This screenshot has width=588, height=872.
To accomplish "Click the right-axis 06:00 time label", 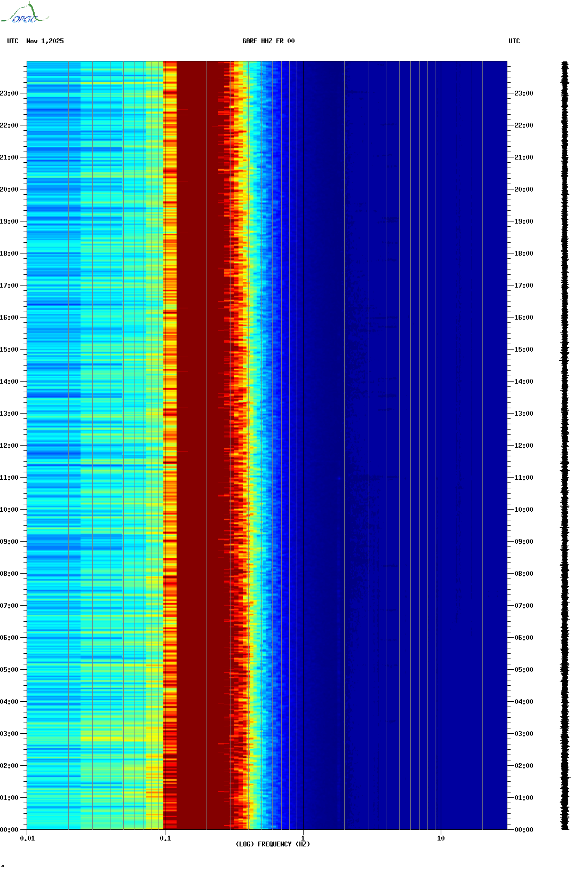I will click(524, 638).
